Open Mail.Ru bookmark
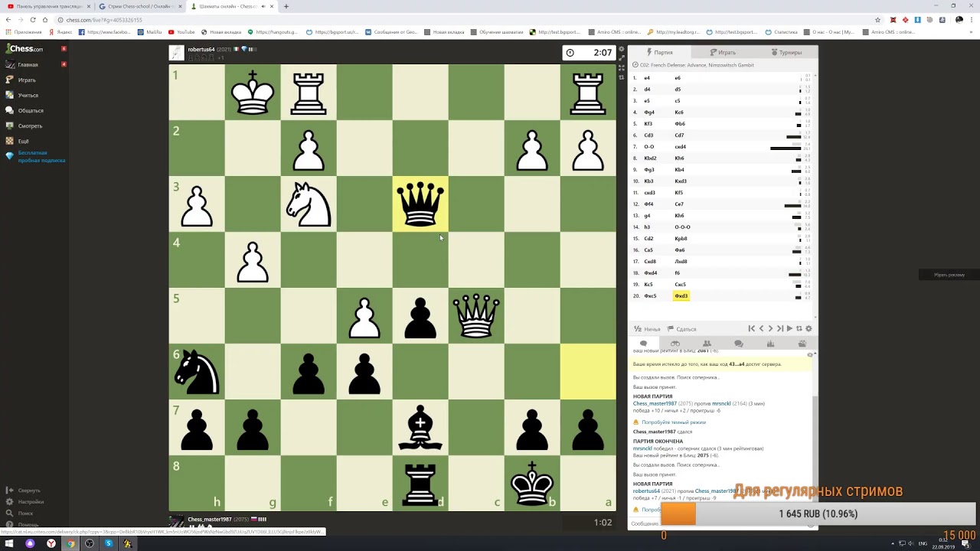980x551 pixels. [150, 32]
